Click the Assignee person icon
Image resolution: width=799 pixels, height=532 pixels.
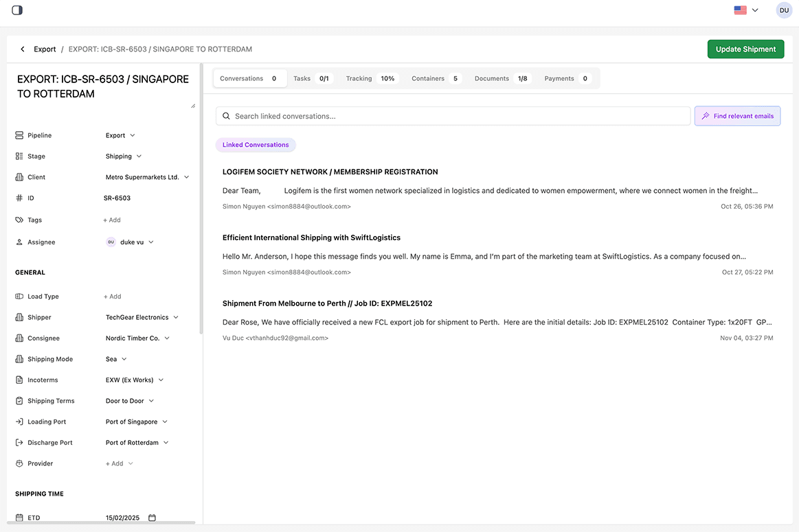19,242
